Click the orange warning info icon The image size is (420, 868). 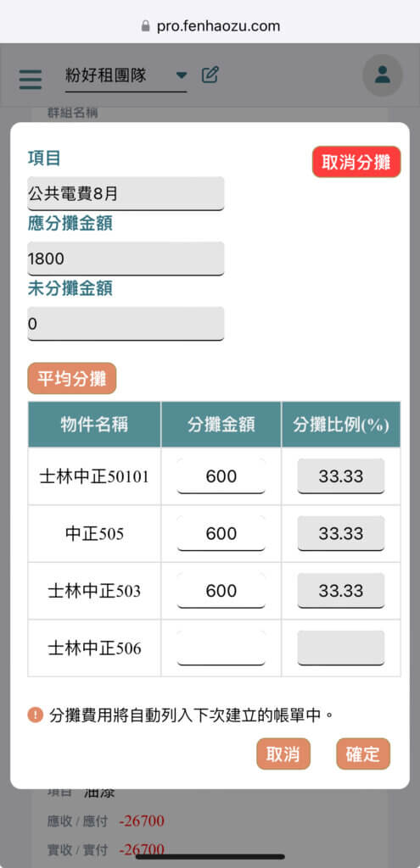35,715
